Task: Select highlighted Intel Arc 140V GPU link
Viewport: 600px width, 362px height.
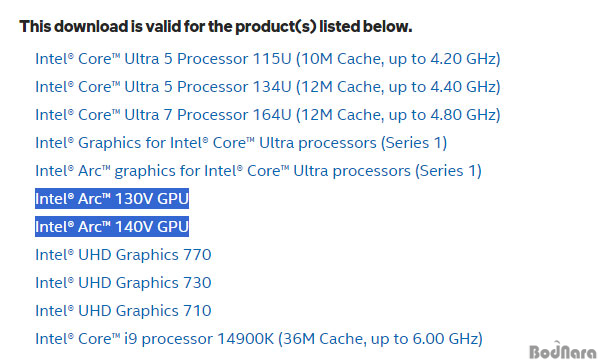Action: [112, 227]
